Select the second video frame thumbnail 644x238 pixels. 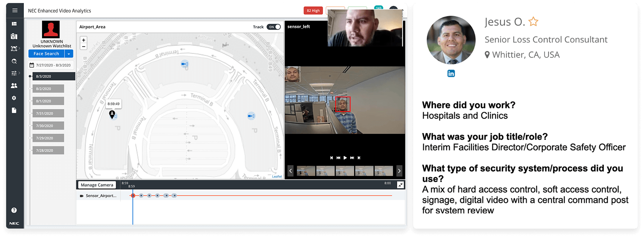click(325, 171)
